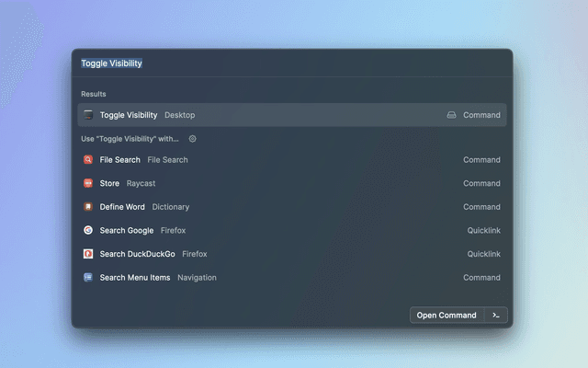The image size is (588, 368).
Task: Click the drive icon beside the top Command label
Action: [451, 115]
